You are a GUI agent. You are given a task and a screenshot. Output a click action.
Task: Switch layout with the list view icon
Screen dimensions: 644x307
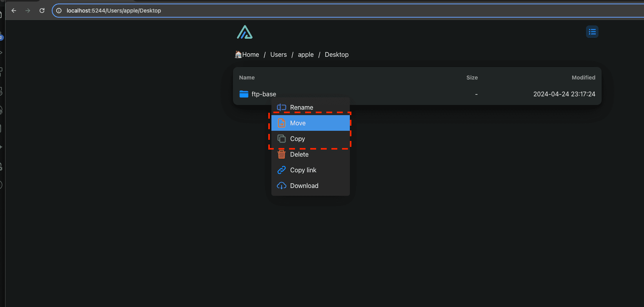point(592,32)
